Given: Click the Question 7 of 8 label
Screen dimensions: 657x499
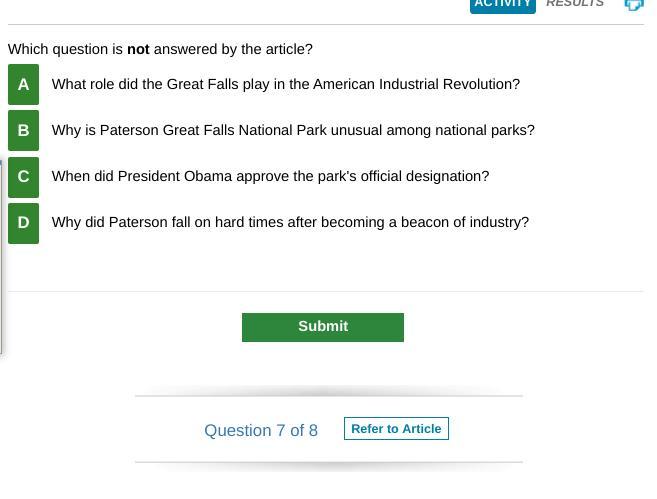Looking at the screenshot, I should click(261, 431).
